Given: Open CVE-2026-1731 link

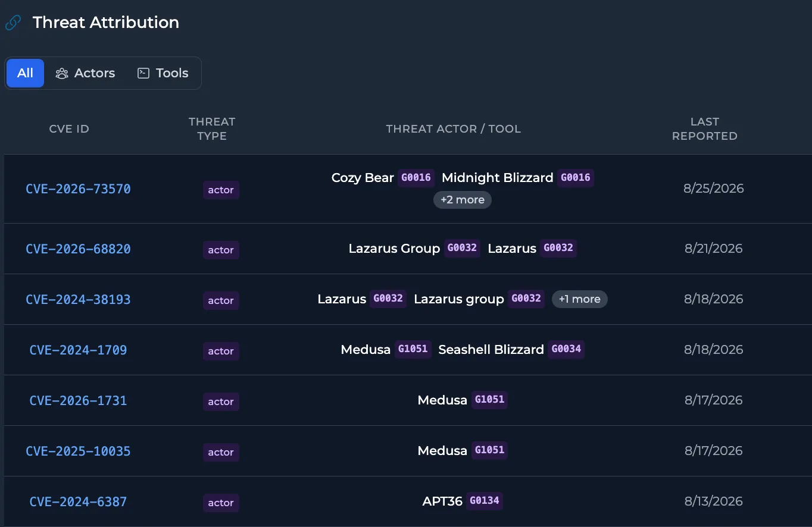Looking at the screenshot, I should [78, 401].
